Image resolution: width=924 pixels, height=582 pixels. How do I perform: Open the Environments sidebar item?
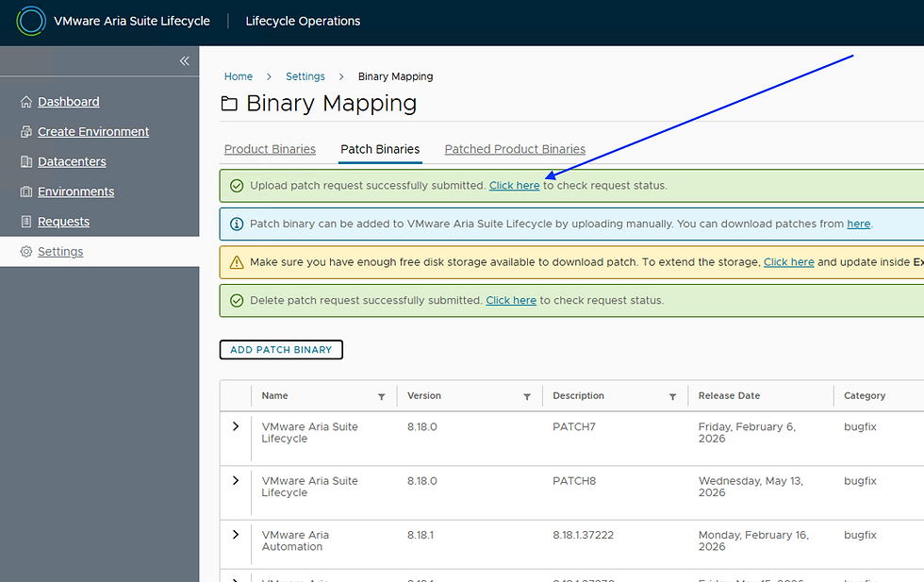click(76, 191)
